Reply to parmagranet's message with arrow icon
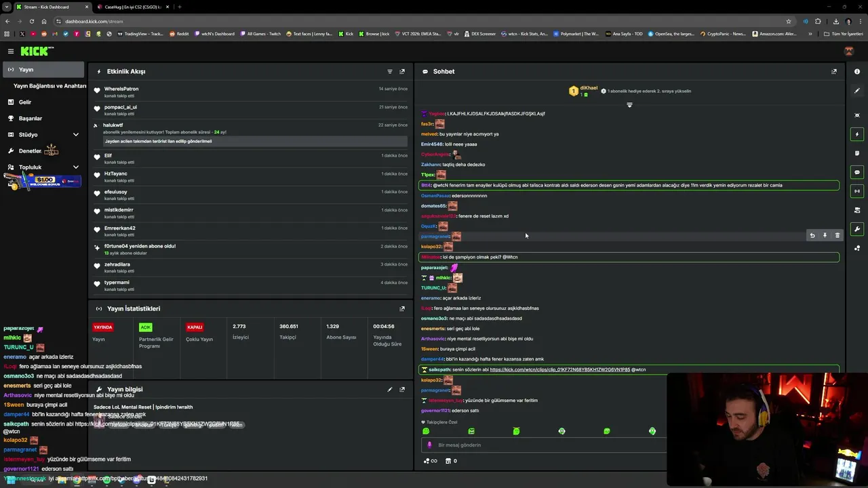 point(812,235)
